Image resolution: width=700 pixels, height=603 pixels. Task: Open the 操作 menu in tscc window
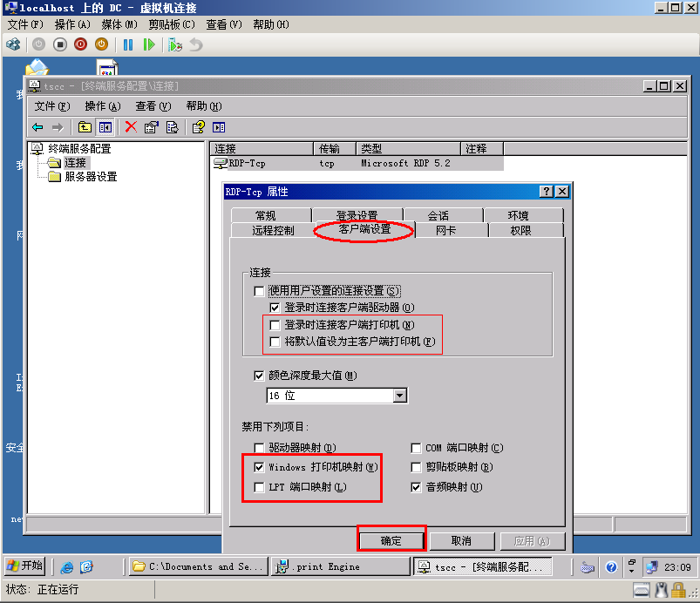tap(103, 106)
